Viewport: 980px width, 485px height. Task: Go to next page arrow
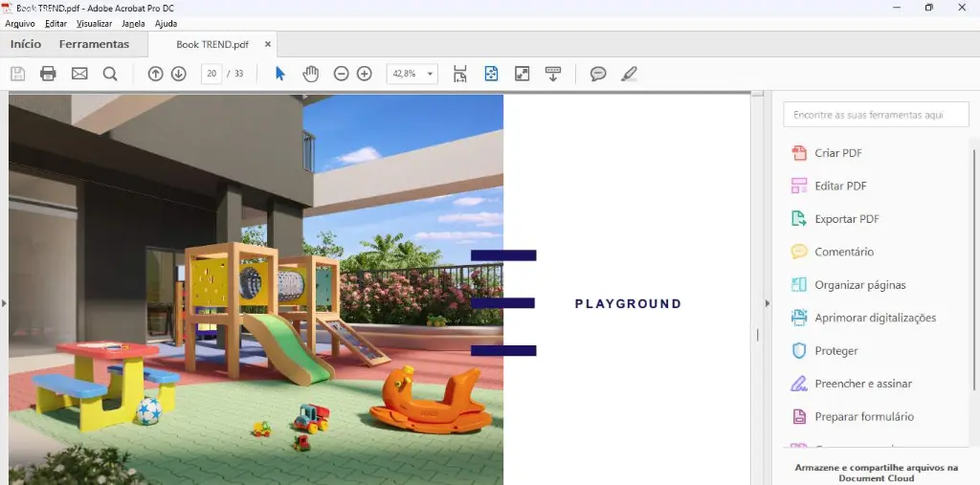pyautogui.click(x=178, y=74)
